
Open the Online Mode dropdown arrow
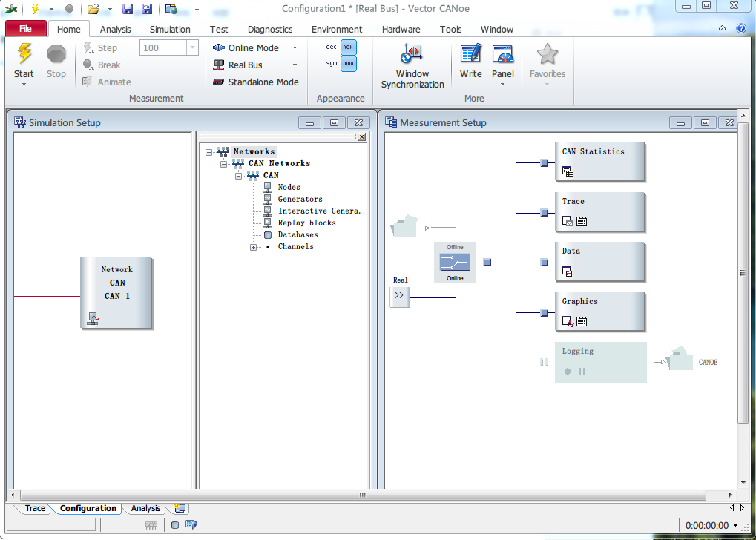point(295,48)
